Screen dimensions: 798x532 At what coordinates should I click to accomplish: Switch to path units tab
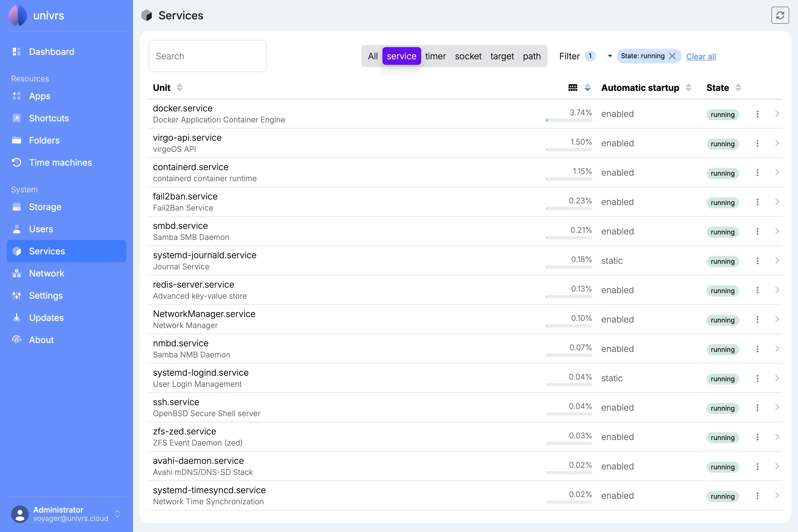point(532,56)
